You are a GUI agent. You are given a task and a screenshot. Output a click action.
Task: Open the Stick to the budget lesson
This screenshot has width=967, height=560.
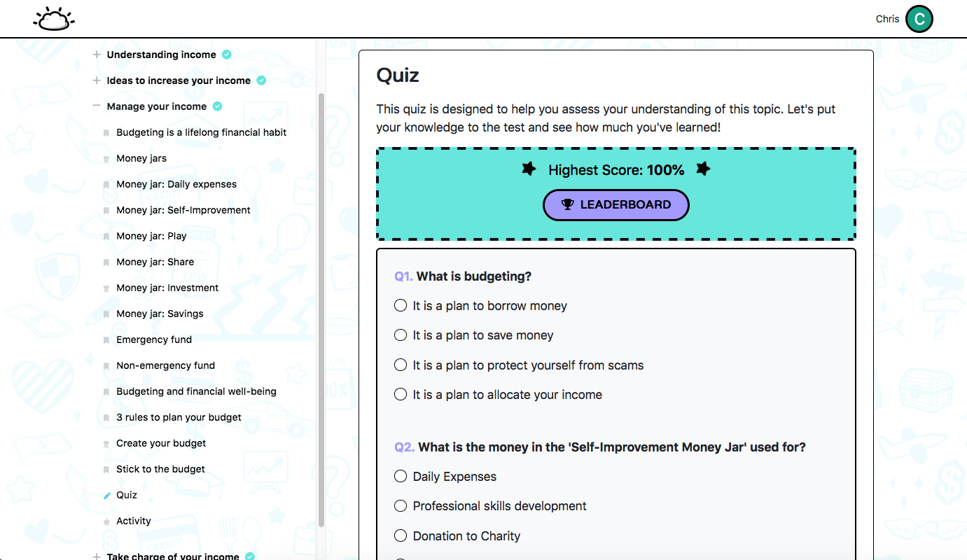[x=160, y=469]
